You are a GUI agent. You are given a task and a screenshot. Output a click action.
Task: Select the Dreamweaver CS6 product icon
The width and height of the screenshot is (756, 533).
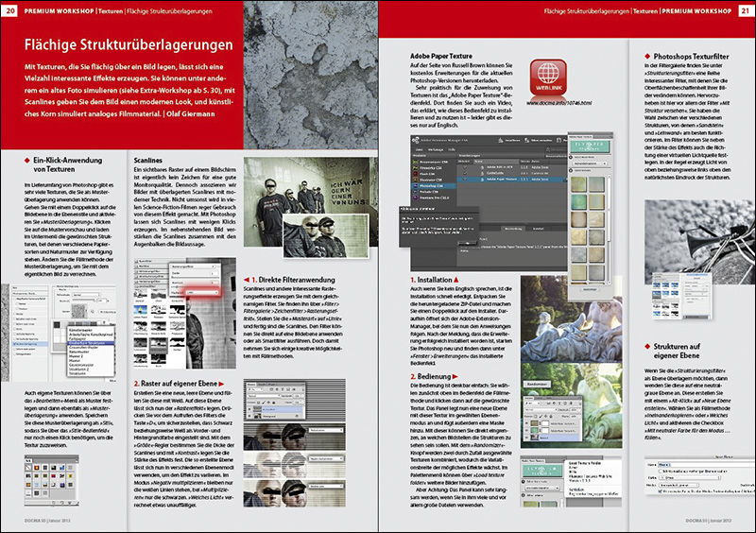pos(415,162)
